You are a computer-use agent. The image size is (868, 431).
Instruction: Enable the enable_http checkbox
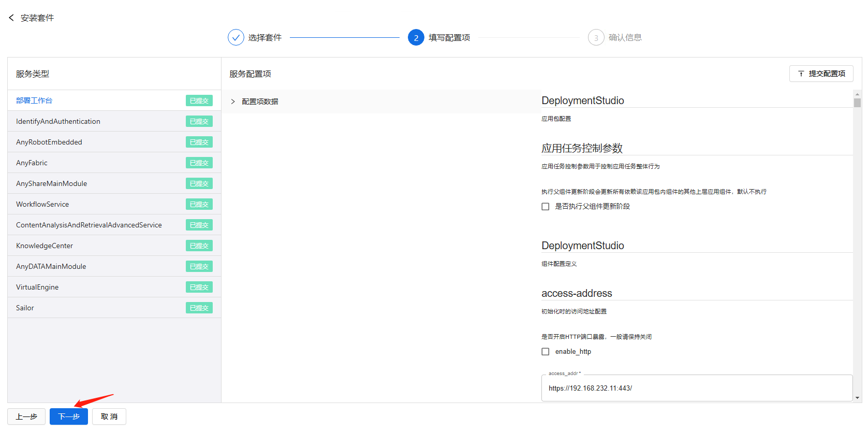pyautogui.click(x=546, y=352)
